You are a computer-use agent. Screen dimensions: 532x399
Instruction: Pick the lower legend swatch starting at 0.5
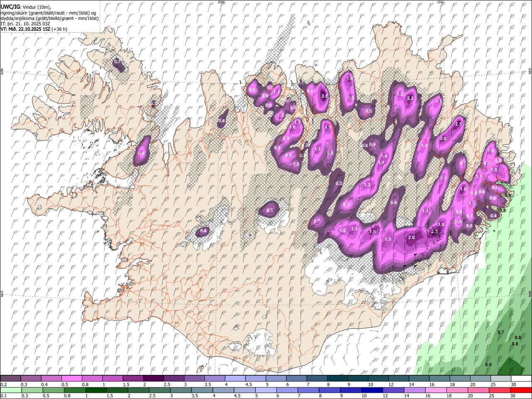(x=53, y=390)
